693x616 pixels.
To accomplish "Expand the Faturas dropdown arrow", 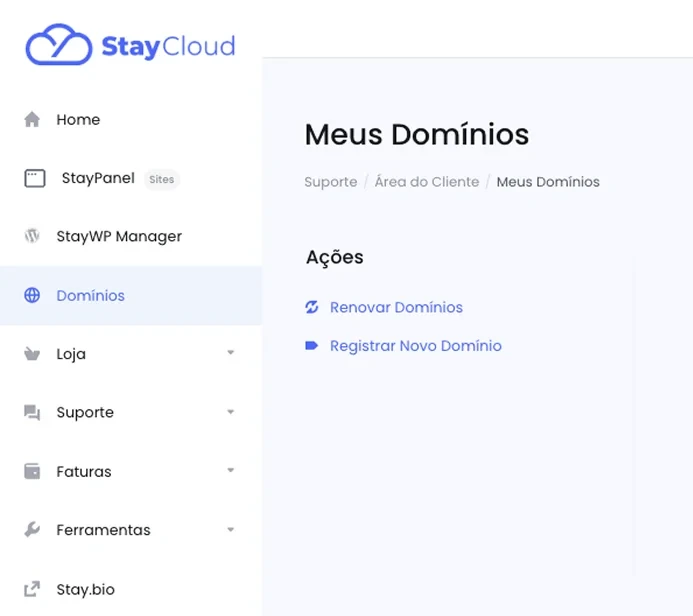I will pos(230,470).
